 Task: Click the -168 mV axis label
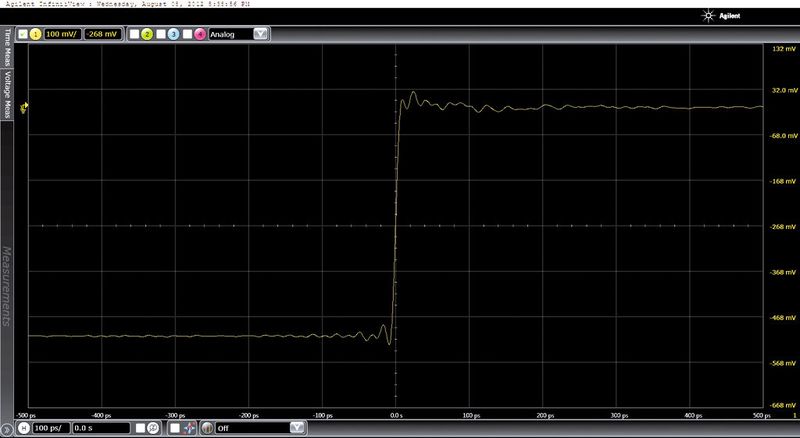784,181
